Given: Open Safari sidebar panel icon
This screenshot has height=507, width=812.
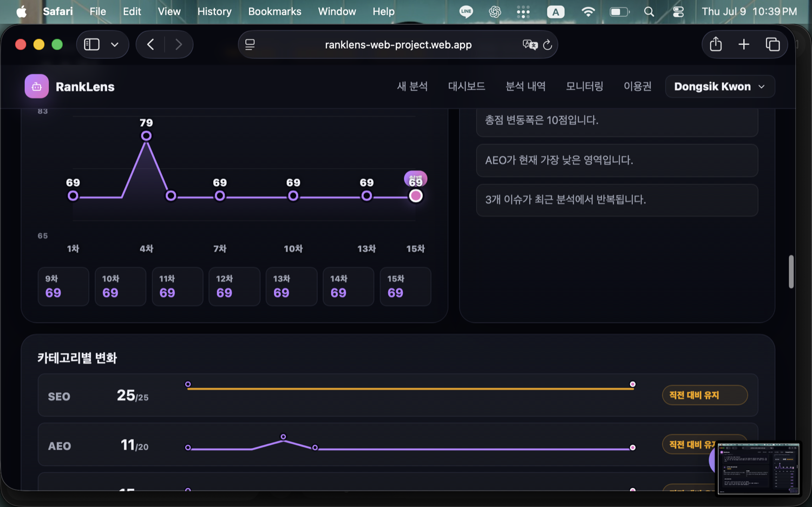Looking at the screenshot, I should coord(91,44).
